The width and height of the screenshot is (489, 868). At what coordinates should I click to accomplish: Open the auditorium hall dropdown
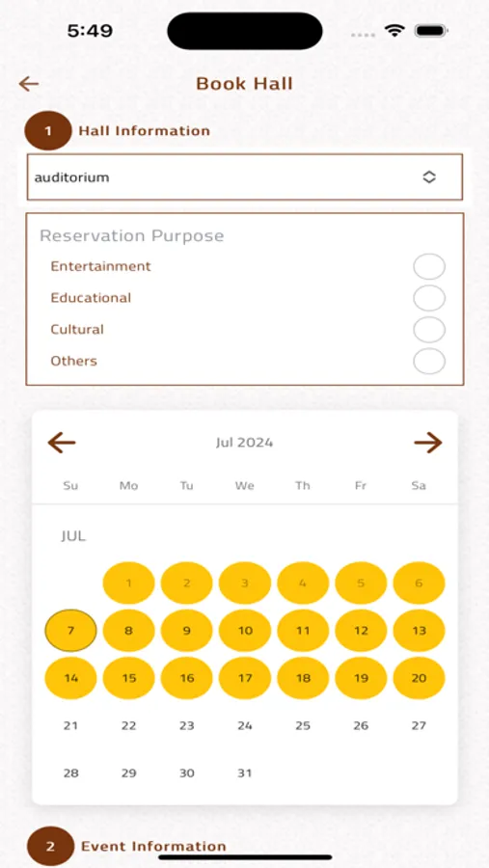point(245,177)
